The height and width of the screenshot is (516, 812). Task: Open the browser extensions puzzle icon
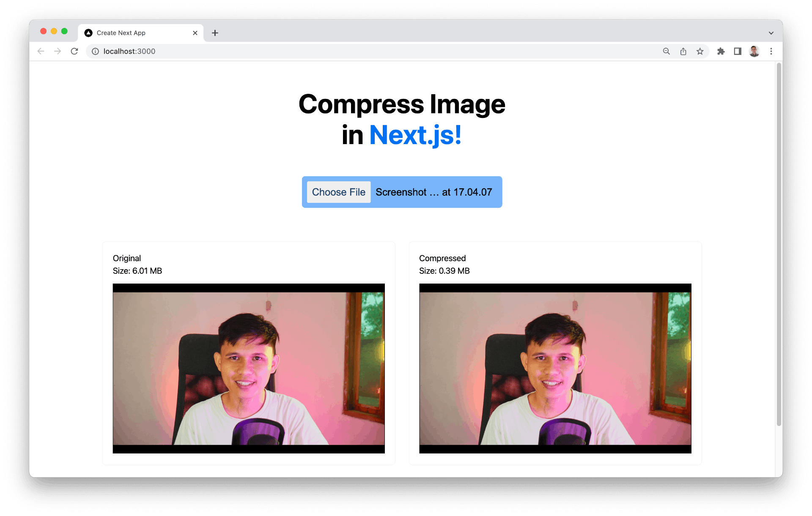click(x=721, y=51)
